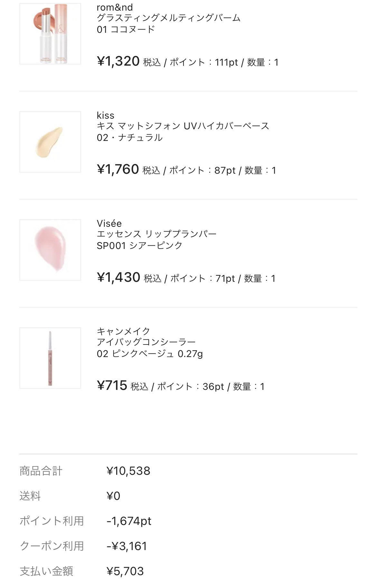365x588 pixels.
Task: Open エッセンス リッププランパー product title
Action: tap(156, 234)
